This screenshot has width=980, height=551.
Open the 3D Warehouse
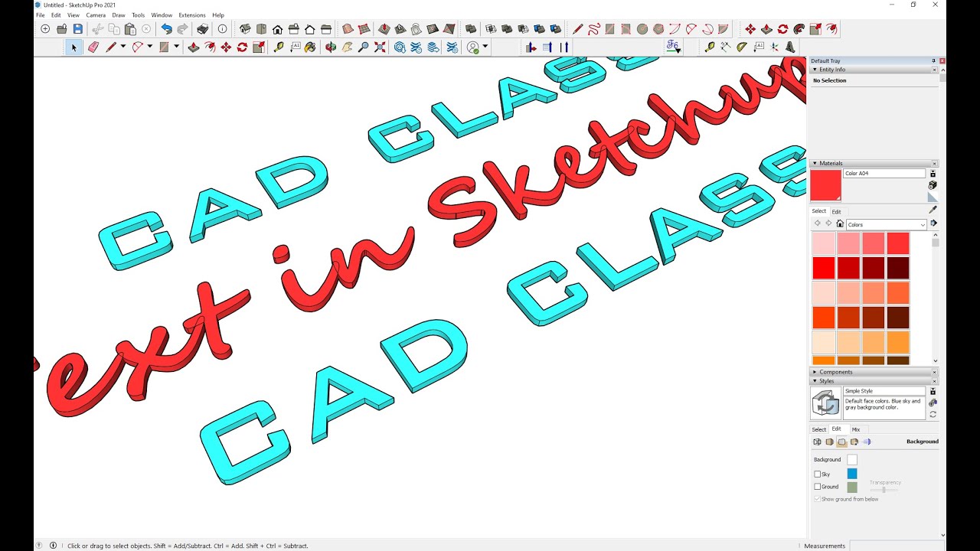point(399,47)
